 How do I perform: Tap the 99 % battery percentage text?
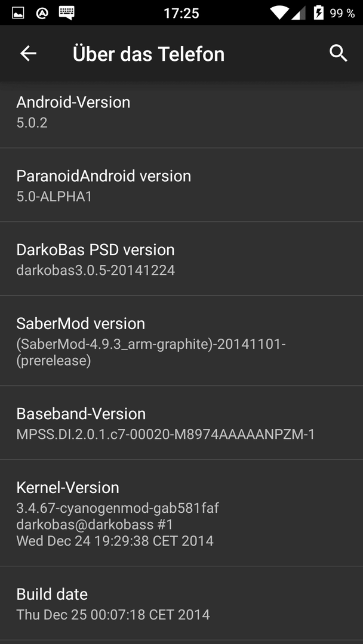point(342,13)
